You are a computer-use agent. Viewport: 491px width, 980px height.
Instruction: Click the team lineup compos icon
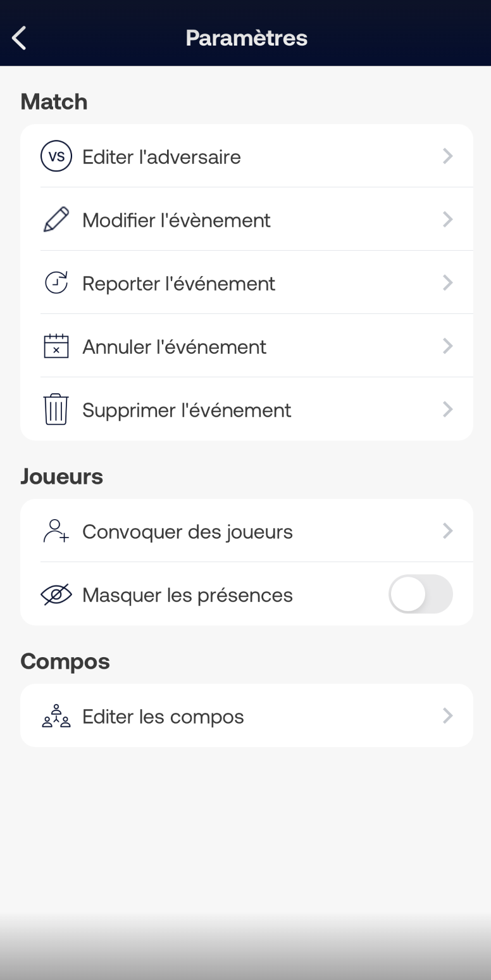click(56, 716)
